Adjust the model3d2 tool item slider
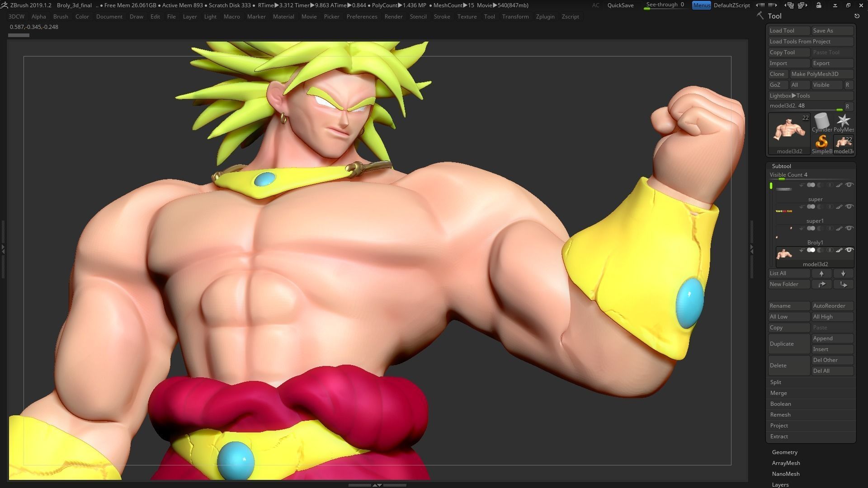Image resolution: width=868 pixels, height=488 pixels. pos(806,107)
